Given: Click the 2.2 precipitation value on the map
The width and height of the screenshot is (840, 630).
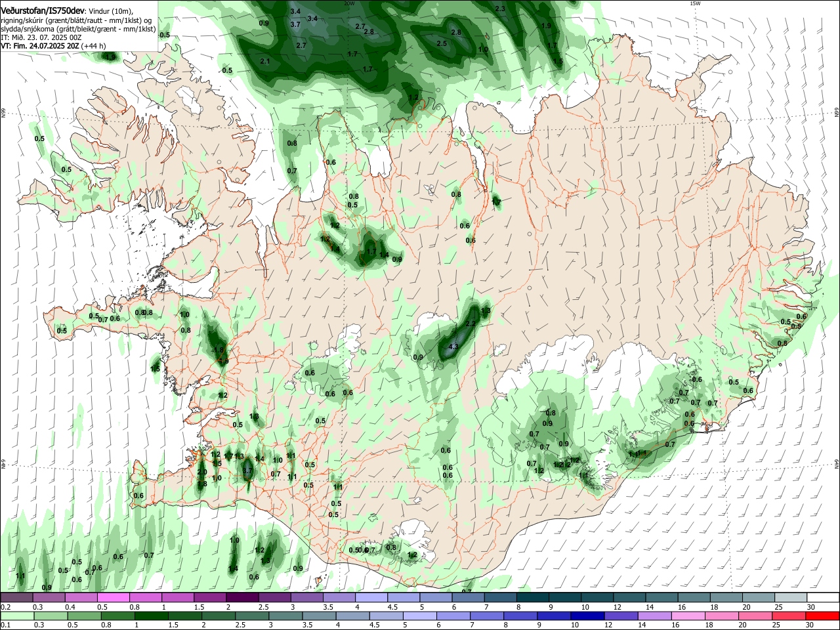Looking at the screenshot, I should point(470,324).
